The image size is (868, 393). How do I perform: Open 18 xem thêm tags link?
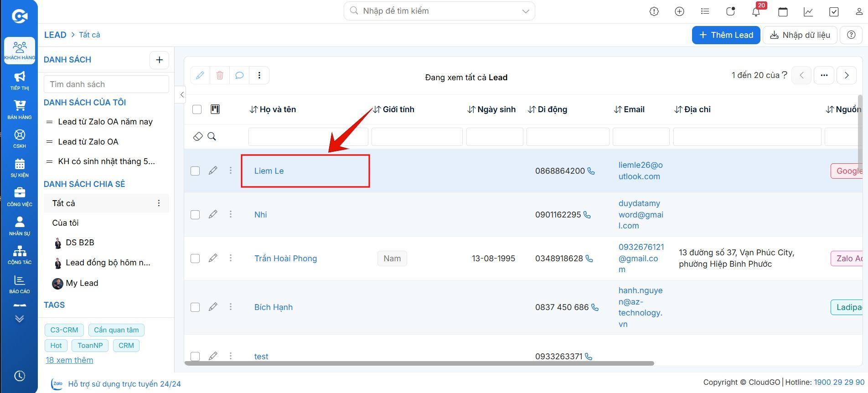coord(69,360)
